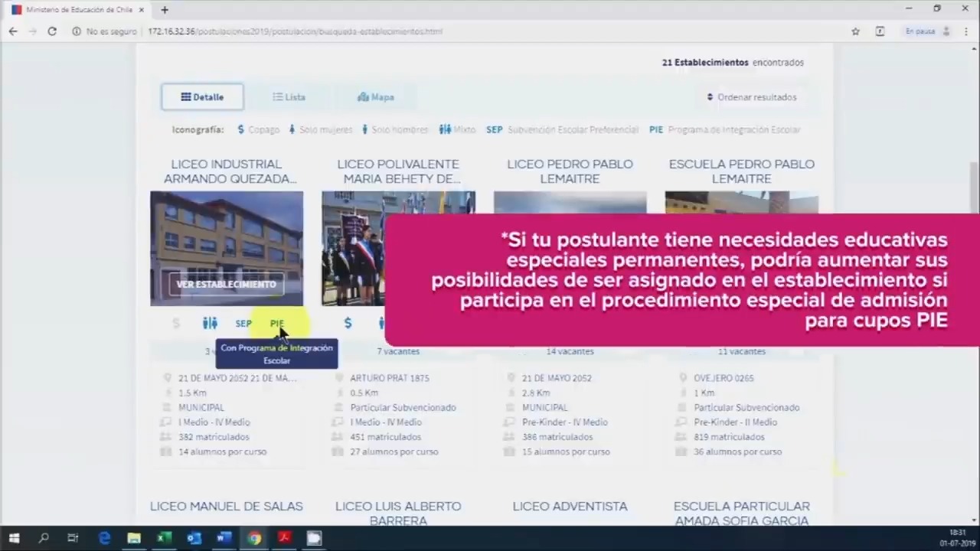
Task: Click the 'Pre-Kinder - II Medio' grade range
Action: point(735,422)
